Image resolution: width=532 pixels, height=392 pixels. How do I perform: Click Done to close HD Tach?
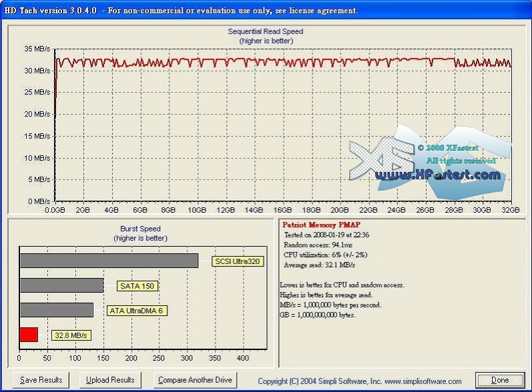pos(500,380)
